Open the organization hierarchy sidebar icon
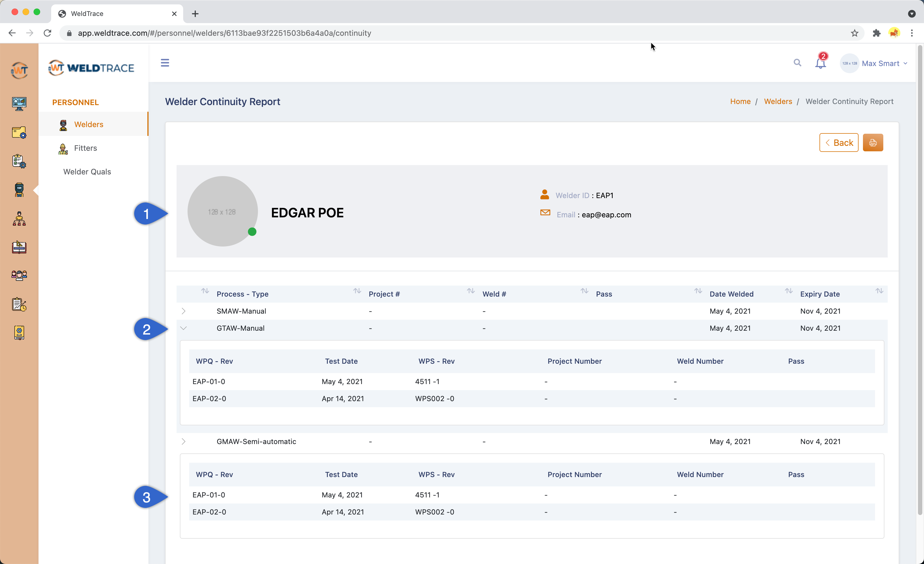This screenshot has width=924, height=564. click(x=19, y=218)
